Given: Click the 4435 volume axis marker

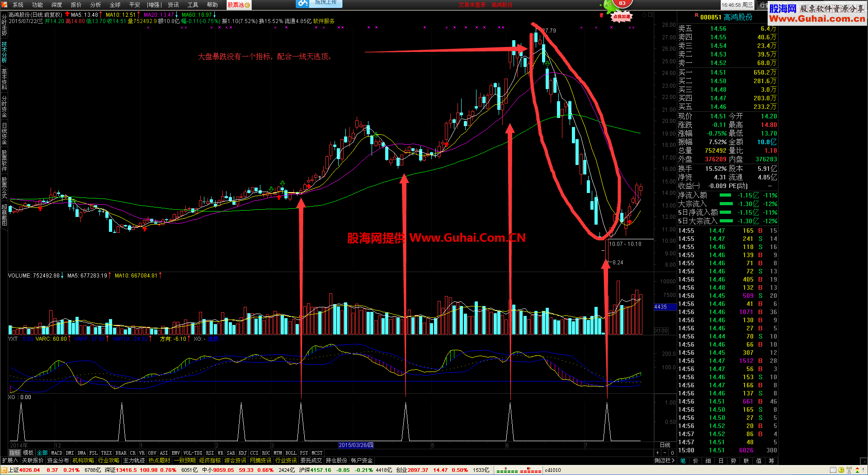Looking at the screenshot, I should (665, 307).
